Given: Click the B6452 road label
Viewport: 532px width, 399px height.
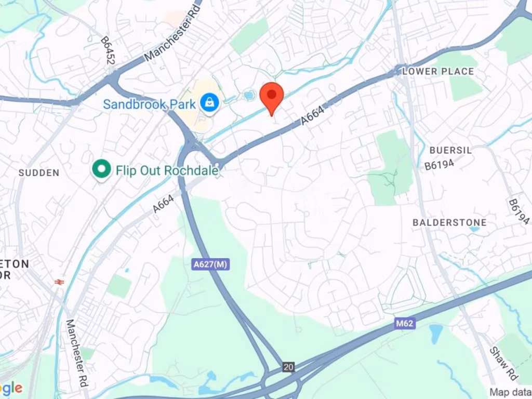Looking at the screenshot, I should click(108, 50).
